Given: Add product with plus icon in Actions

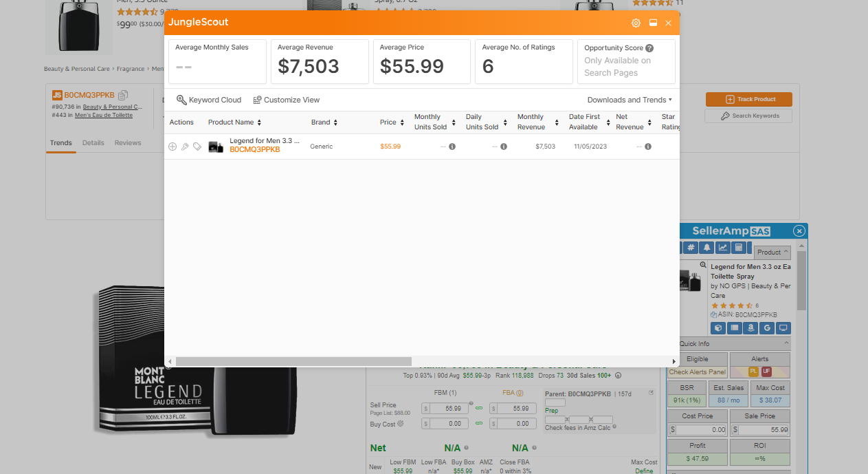Looking at the screenshot, I should coord(173,147).
